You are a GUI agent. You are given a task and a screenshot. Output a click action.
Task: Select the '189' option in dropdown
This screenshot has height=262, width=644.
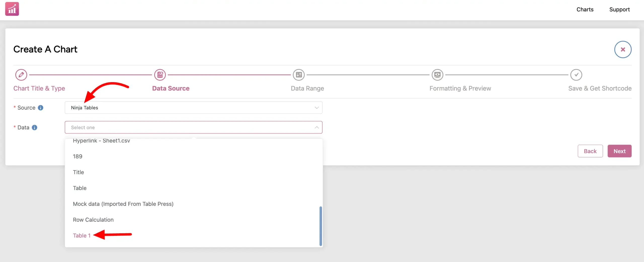tap(194, 156)
